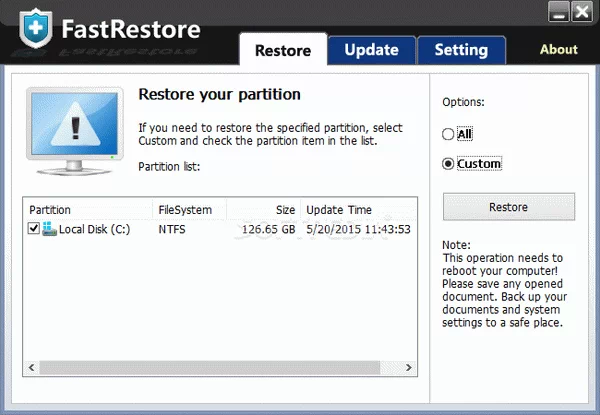Screen dimensions: 600x415
Task: Click the Restore your partition heading
Action: click(219, 94)
